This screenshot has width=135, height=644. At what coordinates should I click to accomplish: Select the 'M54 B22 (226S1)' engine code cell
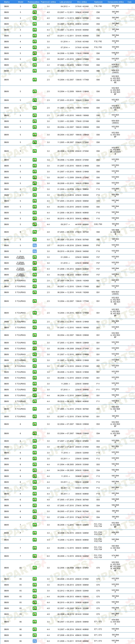tap(115, 66)
